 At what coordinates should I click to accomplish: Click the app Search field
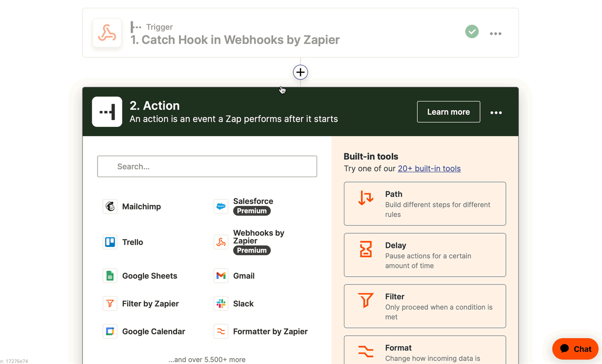point(207,166)
